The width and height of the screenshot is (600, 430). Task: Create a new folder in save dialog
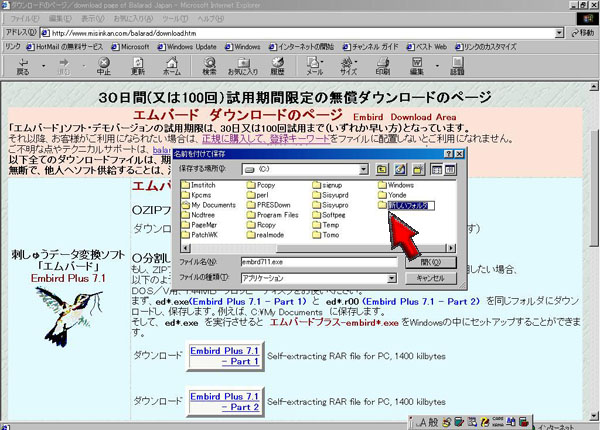coord(418,169)
